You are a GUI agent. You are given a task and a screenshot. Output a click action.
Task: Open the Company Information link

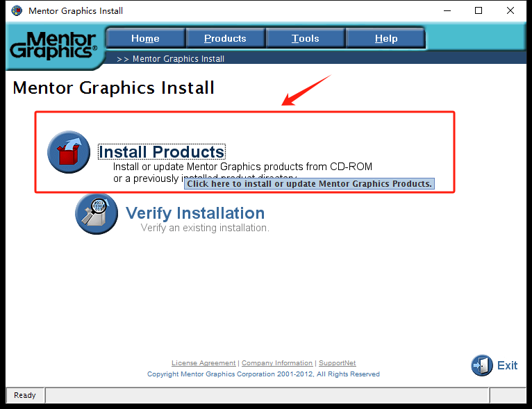(277, 363)
